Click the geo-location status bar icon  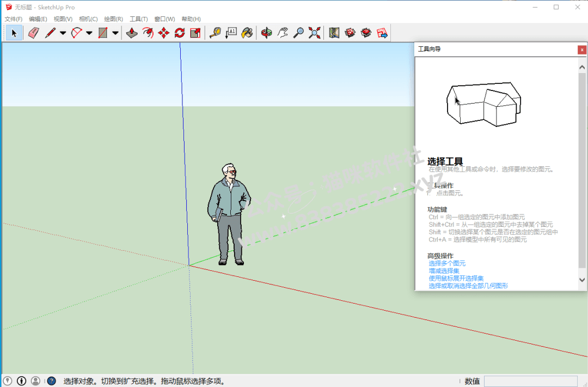click(x=8, y=381)
